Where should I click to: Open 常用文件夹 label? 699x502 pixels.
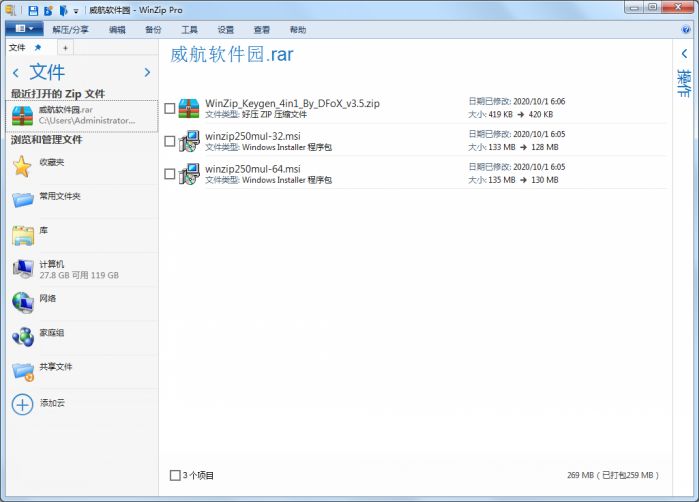click(60, 196)
